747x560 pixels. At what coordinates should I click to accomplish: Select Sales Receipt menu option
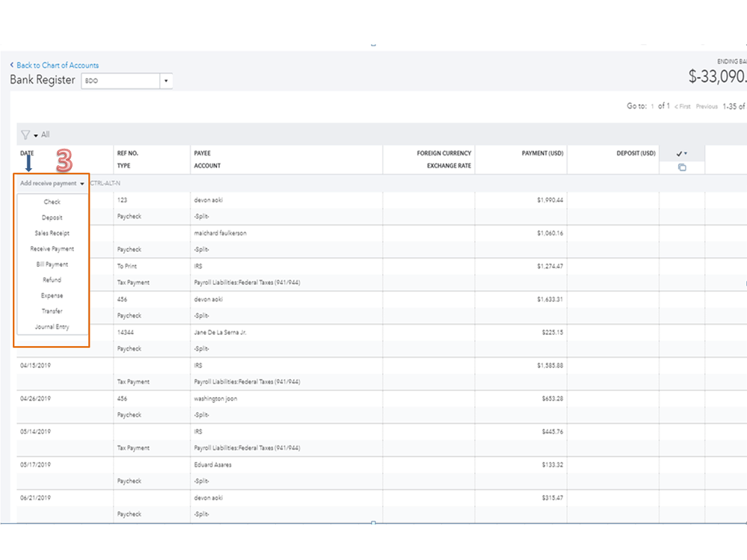(x=52, y=233)
